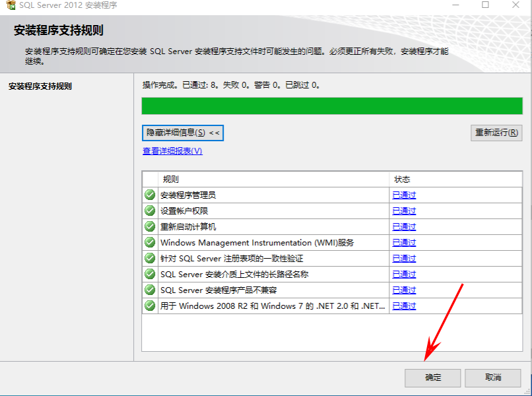Click the 规则 column header

pos(273,179)
